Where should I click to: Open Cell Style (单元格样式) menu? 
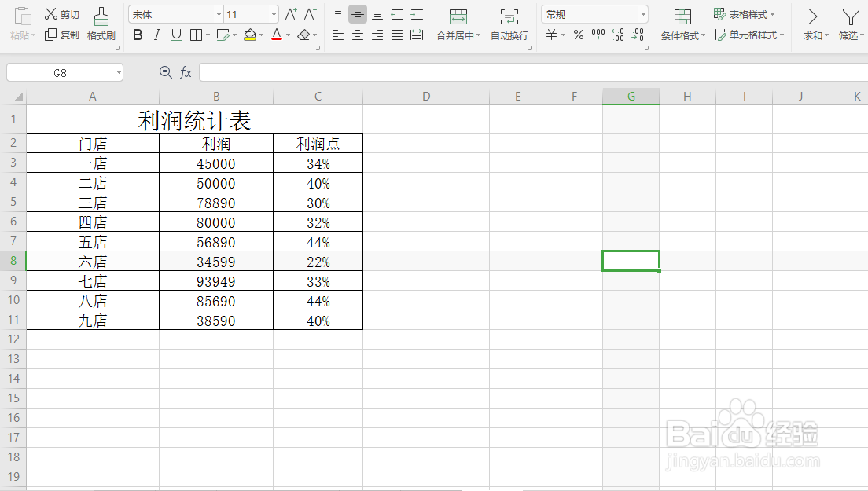click(x=749, y=35)
